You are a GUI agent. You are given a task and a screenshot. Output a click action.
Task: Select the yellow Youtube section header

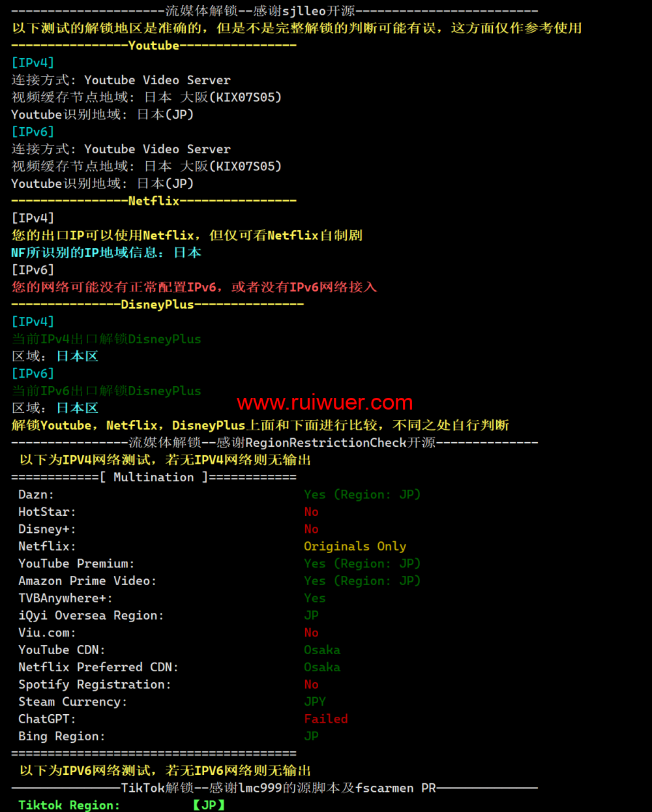tap(154, 46)
